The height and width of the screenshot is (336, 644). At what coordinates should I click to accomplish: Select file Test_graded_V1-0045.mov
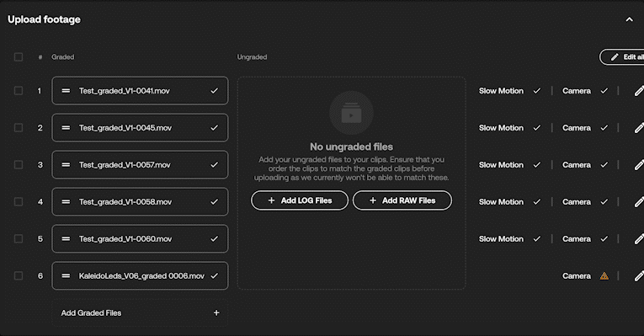(x=140, y=128)
